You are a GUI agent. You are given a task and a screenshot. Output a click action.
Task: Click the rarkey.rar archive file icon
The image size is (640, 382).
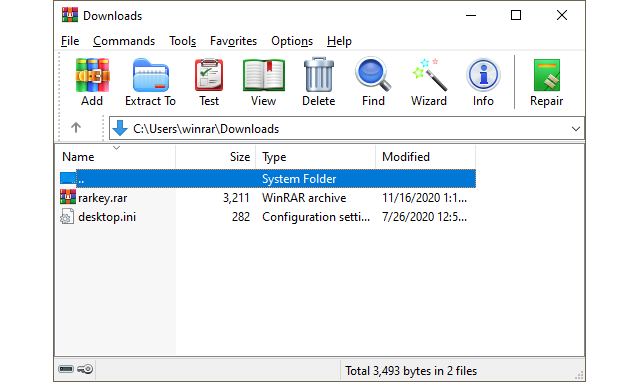click(x=68, y=197)
